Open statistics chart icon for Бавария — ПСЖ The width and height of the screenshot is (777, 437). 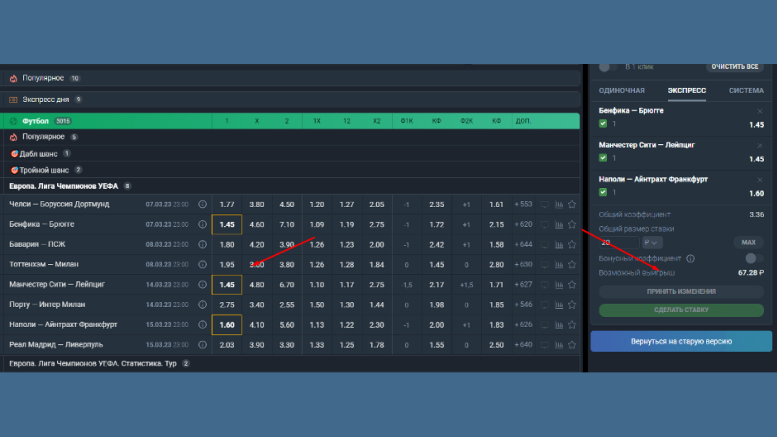[x=558, y=244]
